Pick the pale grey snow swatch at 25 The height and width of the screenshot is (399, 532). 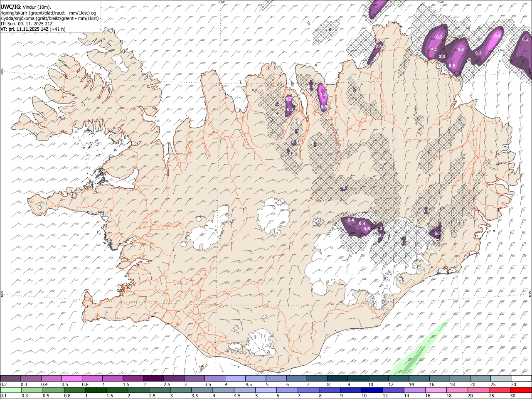pos(501,378)
